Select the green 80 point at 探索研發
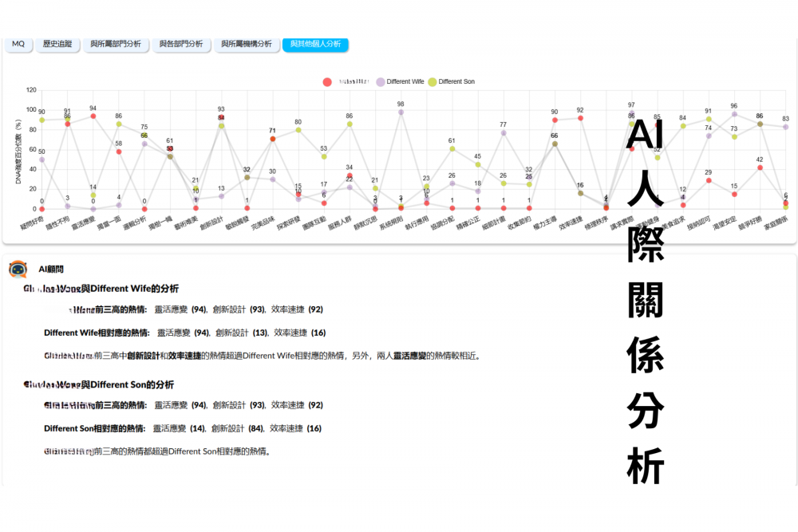The image size is (798, 532). 298,130
